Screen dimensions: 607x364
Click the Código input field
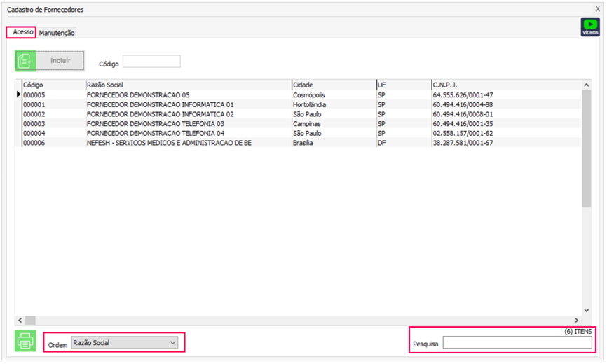coord(151,62)
